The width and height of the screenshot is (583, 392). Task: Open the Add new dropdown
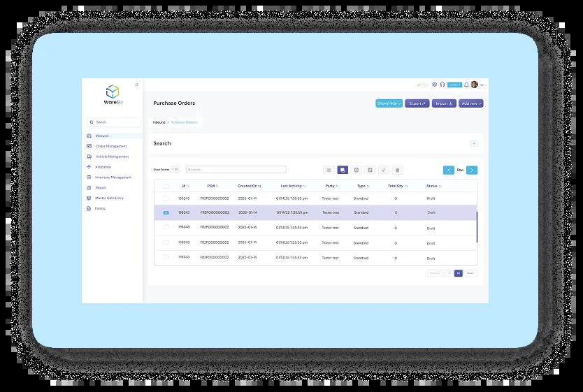[x=471, y=103]
